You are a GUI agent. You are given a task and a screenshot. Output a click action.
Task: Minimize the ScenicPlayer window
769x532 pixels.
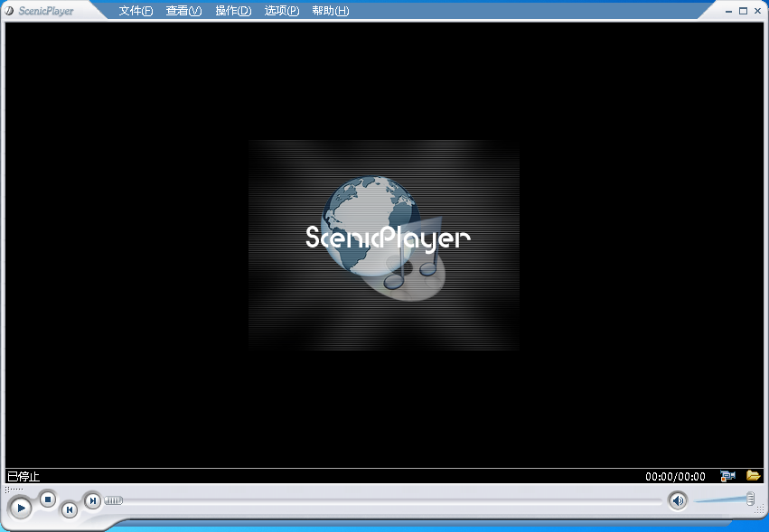coord(728,11)
